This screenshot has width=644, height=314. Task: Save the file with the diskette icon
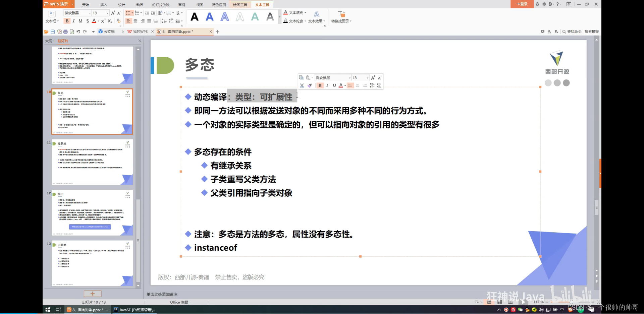53,32
